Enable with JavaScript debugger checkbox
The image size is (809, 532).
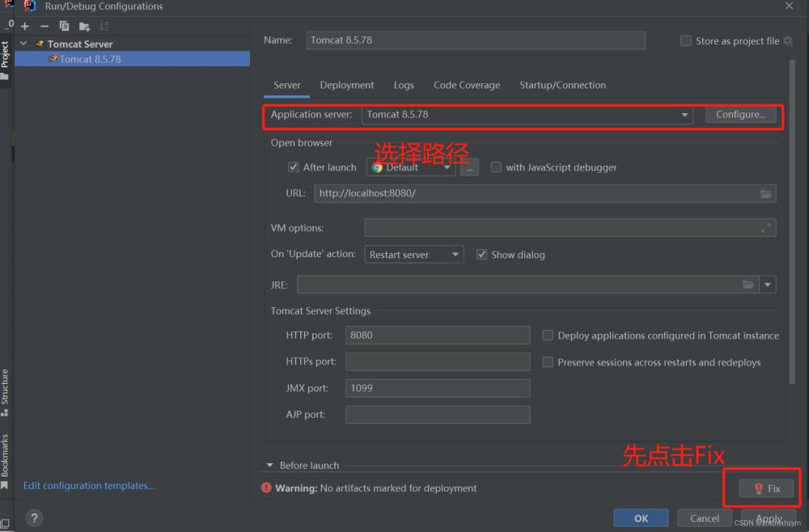[x=496, y=167]
